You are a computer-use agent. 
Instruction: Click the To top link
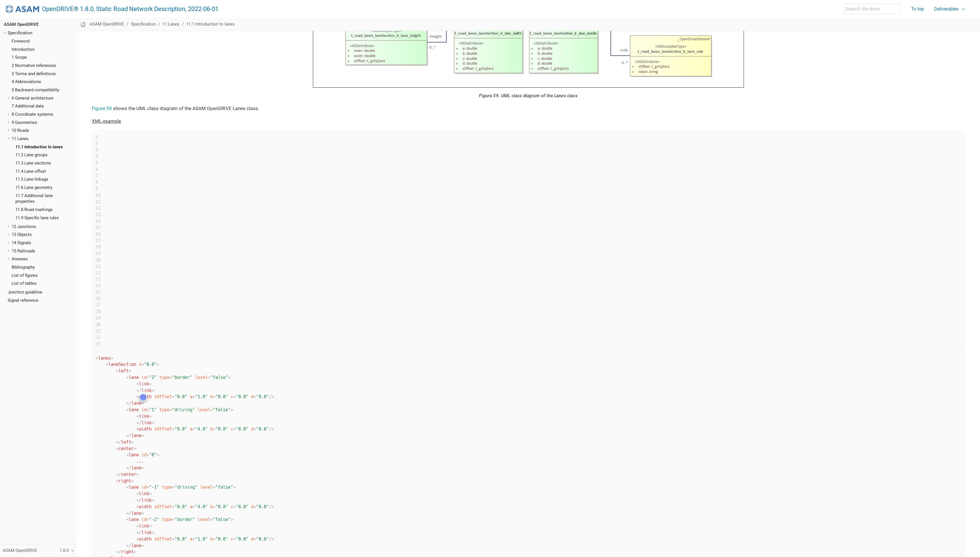[x=917, y=9]
